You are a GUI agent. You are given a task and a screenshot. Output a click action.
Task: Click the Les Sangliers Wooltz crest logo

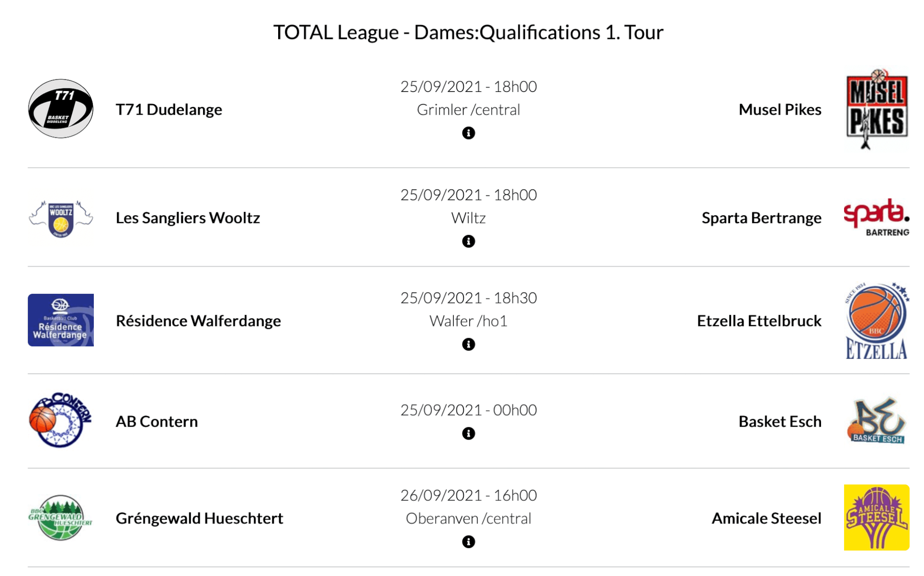[x=61, y=219]
